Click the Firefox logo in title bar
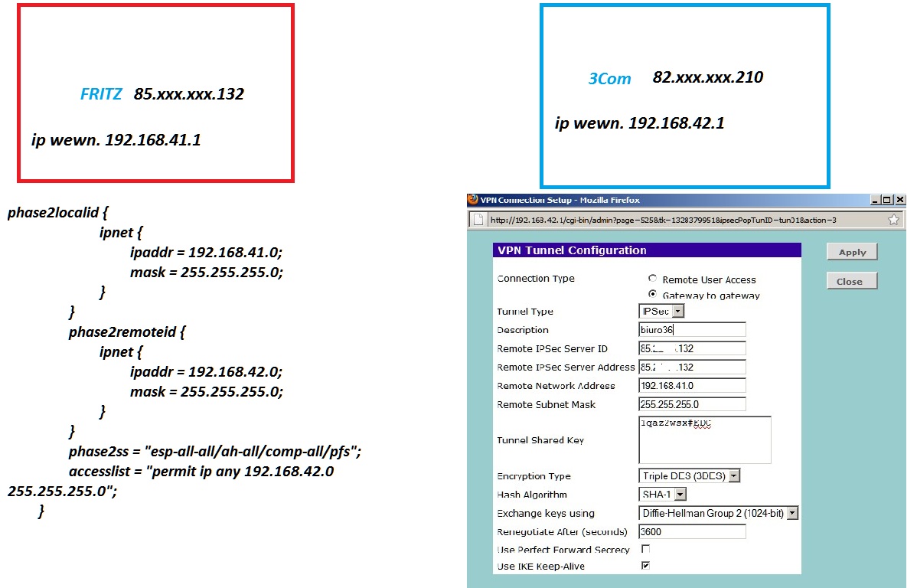Screen dimensions: 917x588 coord(472,200)
